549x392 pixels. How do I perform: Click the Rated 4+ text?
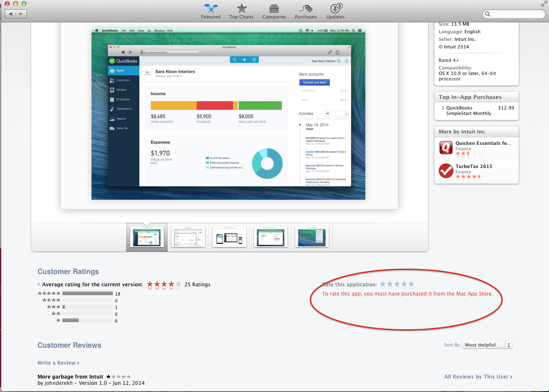(449, 60)
